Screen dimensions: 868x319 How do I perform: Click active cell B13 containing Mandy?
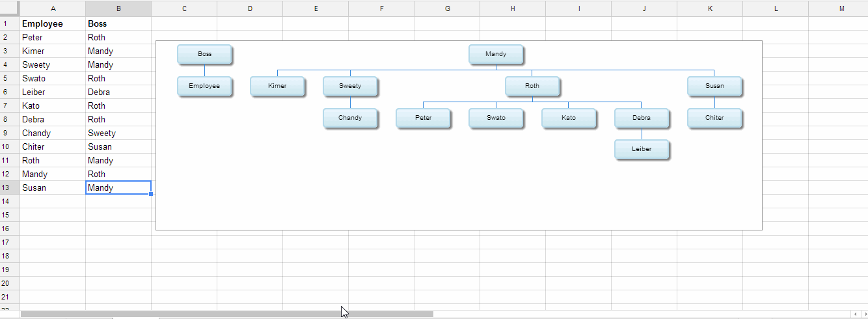point(118,187)
